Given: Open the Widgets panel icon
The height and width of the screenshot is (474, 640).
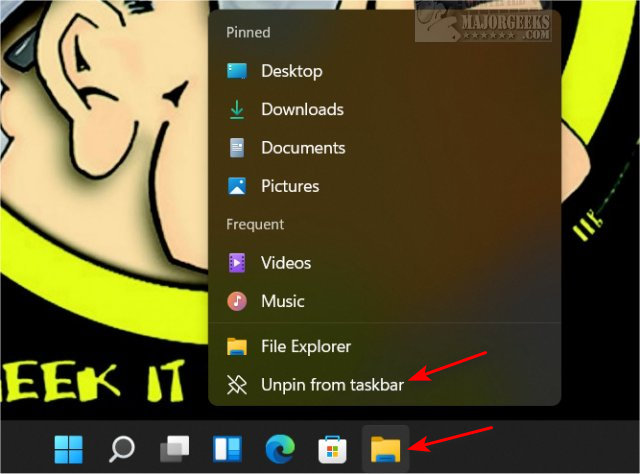Looking at the screenshot, I should [227, 449].
